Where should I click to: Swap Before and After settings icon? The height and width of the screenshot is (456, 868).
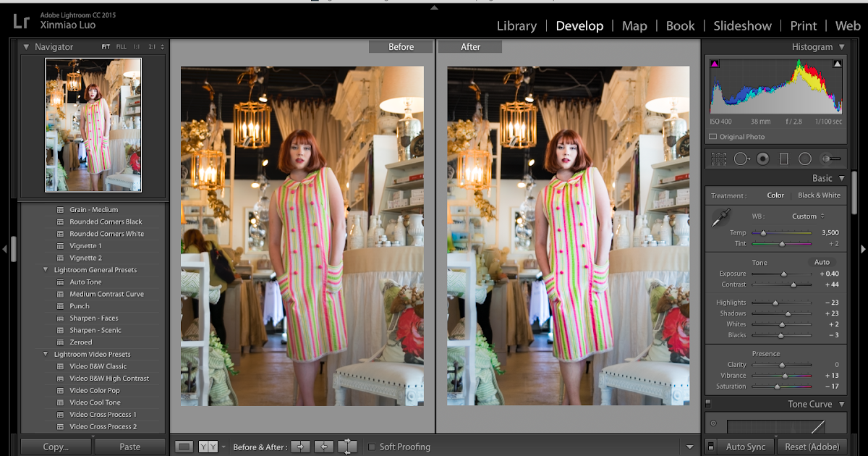[x=348, y=447]
